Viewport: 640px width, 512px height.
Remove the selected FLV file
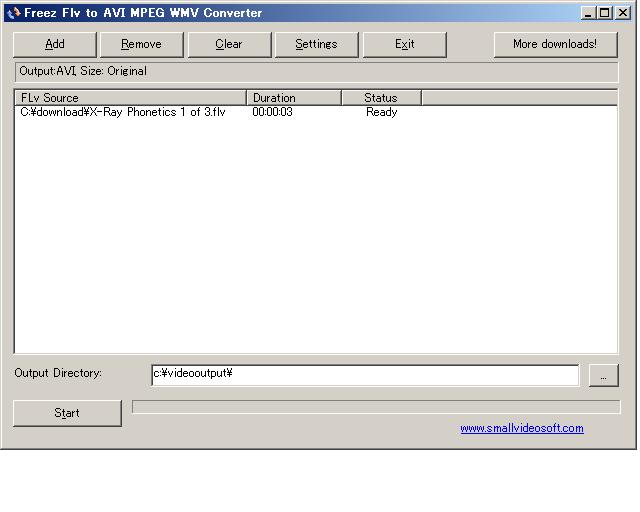(142, 45)
